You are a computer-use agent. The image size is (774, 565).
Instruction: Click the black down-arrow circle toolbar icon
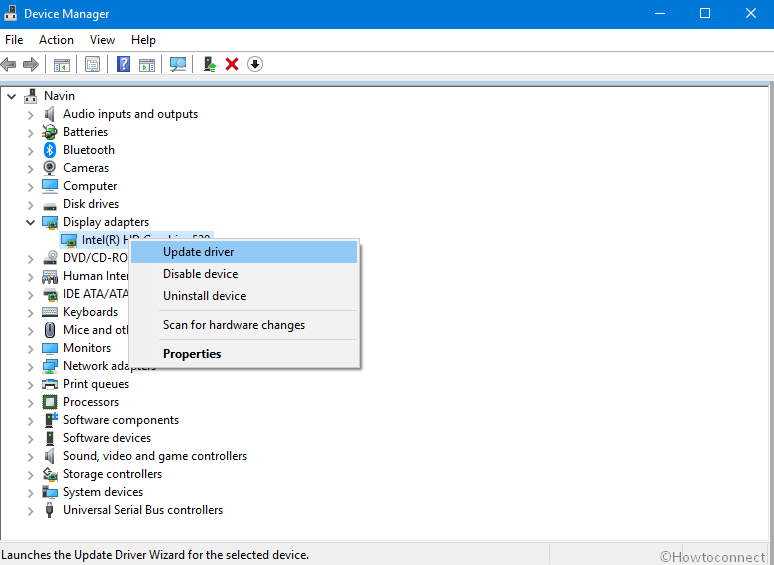point(255,64)
